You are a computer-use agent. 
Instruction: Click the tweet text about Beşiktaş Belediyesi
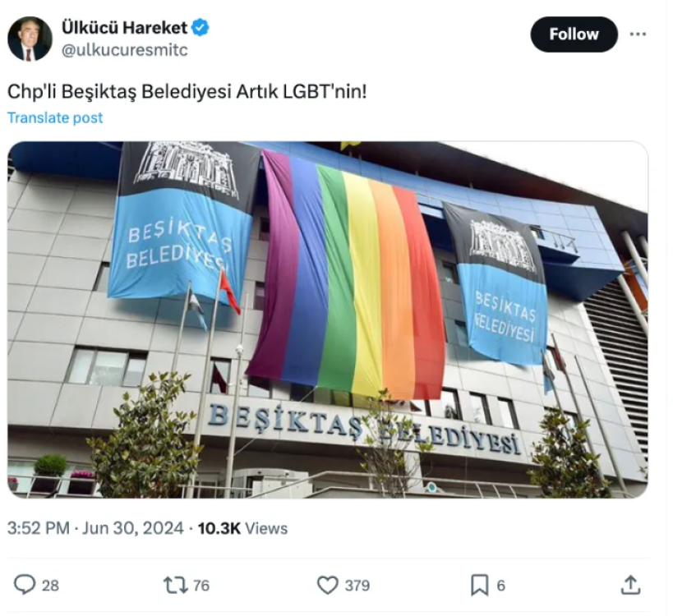coord(187,91)
